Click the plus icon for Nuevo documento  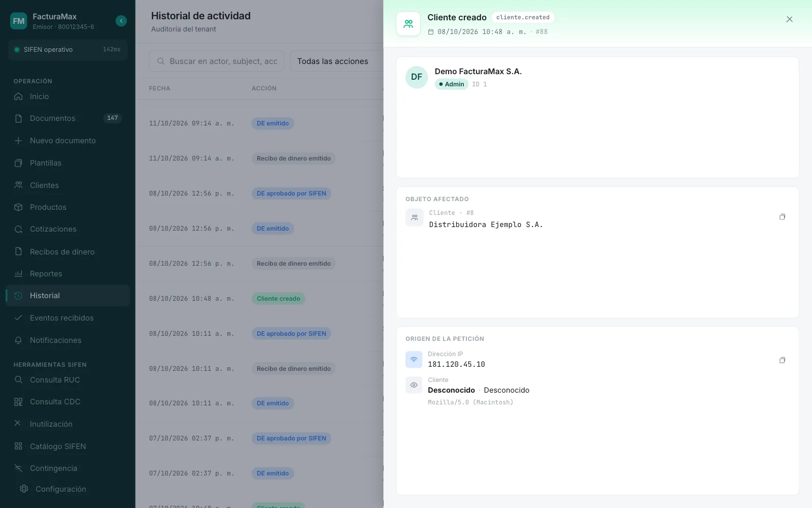click(x=18, y=141)
